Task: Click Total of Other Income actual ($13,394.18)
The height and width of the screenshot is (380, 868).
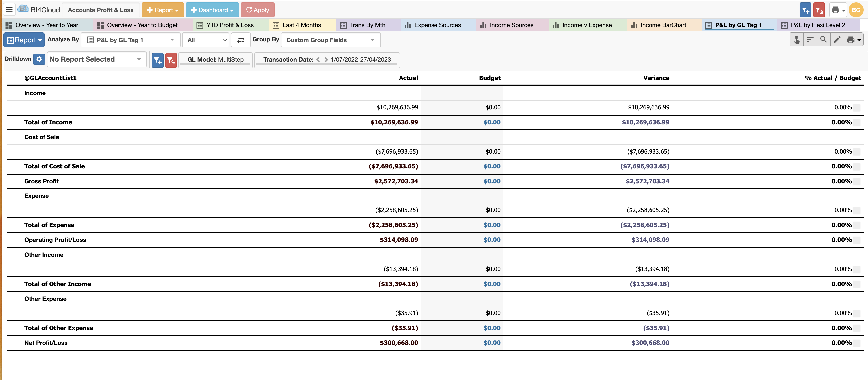Action: pyautogui.click(x=398, y=284)
